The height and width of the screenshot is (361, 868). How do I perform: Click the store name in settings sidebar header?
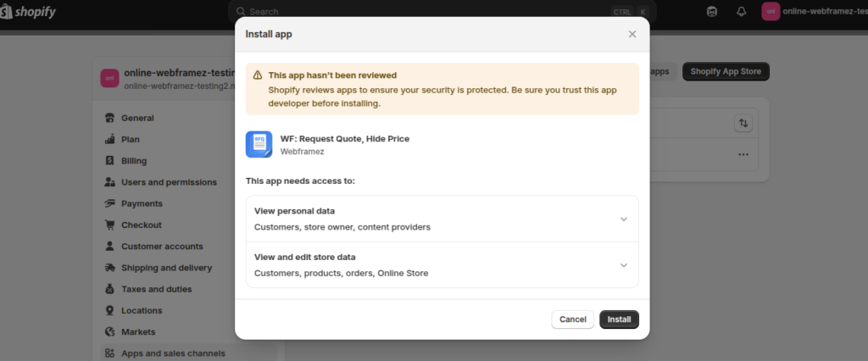[180, 73]
